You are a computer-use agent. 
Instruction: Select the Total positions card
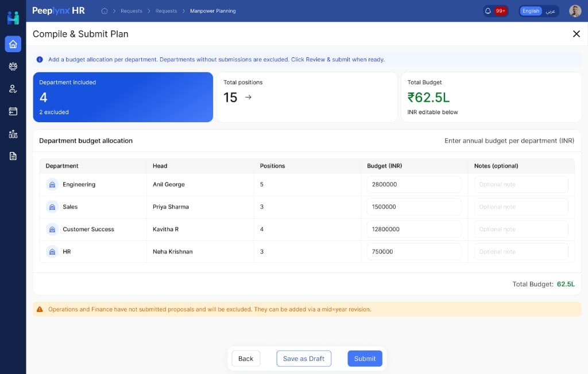(x=307, y=97)
